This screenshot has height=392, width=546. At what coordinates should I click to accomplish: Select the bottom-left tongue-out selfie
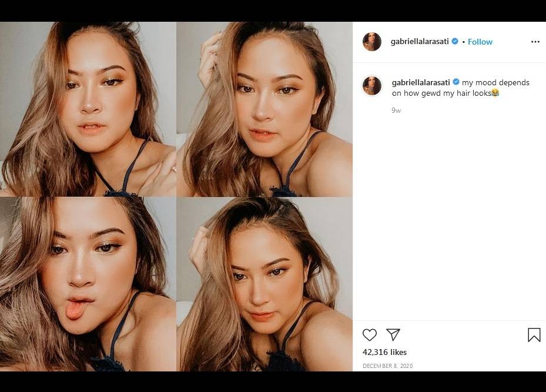coord(88,284)
